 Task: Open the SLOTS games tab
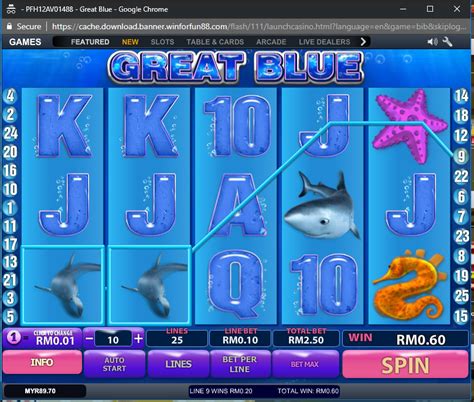[162, 42]
